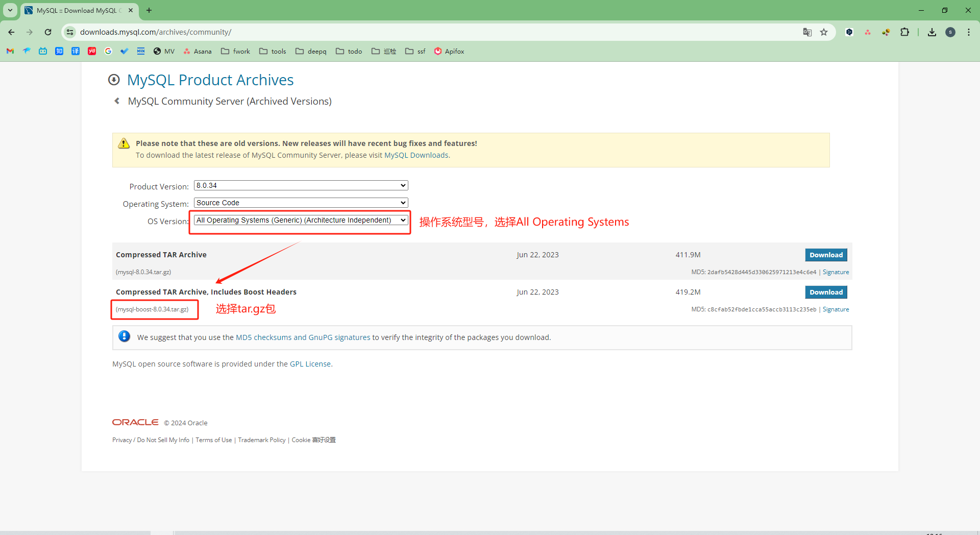The image size is (980, 535).
Task: Open the Product Version dropdown
Action: [301, 185]
